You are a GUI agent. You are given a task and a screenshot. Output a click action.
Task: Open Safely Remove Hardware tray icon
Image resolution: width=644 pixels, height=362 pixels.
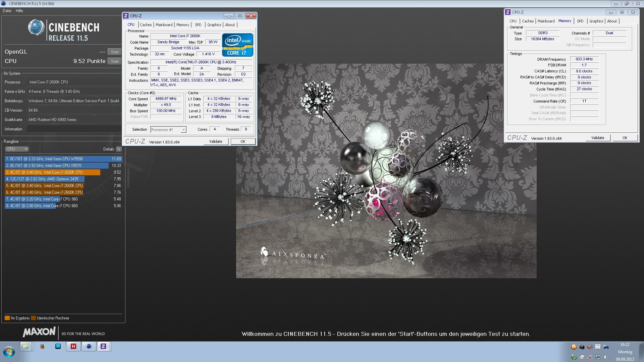(x=574, y=357)
